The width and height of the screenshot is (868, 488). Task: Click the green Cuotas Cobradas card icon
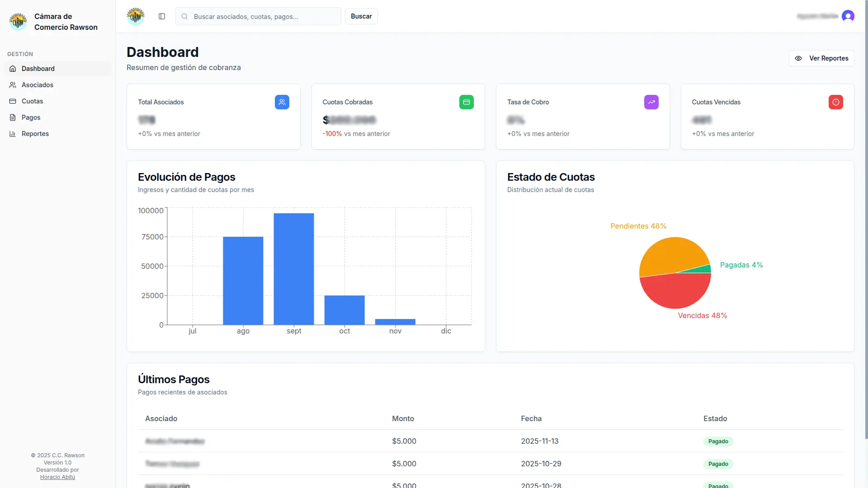click(466, 102)
